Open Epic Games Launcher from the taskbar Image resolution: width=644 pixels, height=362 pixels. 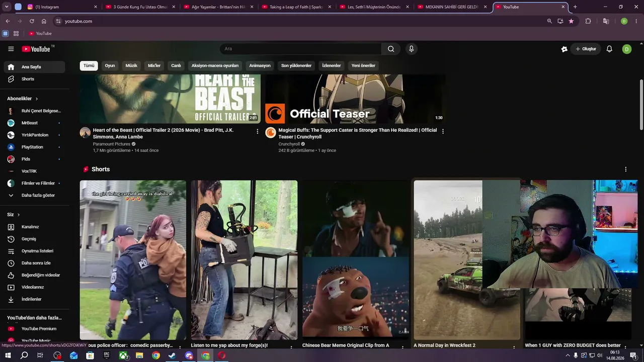[106, 355]
